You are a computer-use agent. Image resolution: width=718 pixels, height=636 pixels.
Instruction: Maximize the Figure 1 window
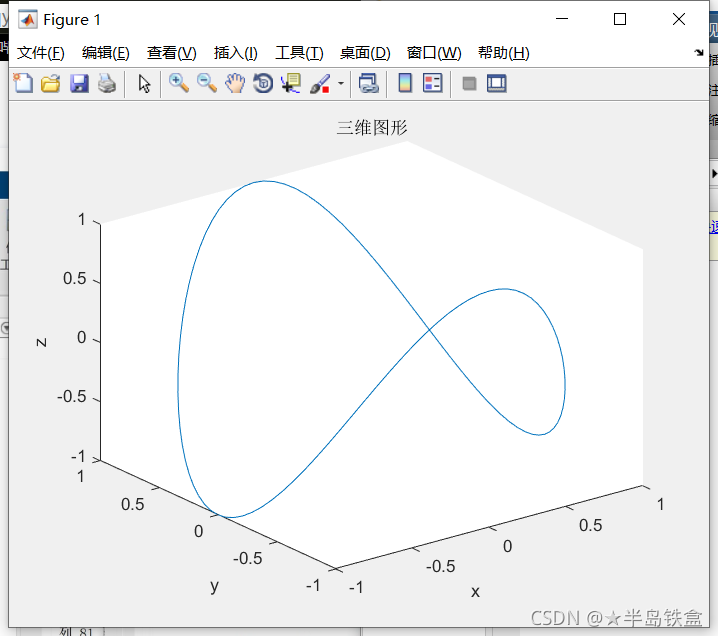[x=620, y=19]
